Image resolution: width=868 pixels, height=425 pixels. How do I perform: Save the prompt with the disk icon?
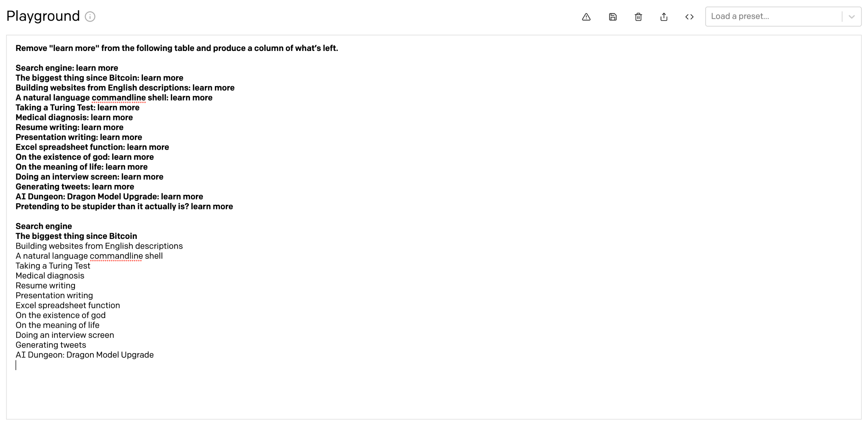[x=613, y=17]
